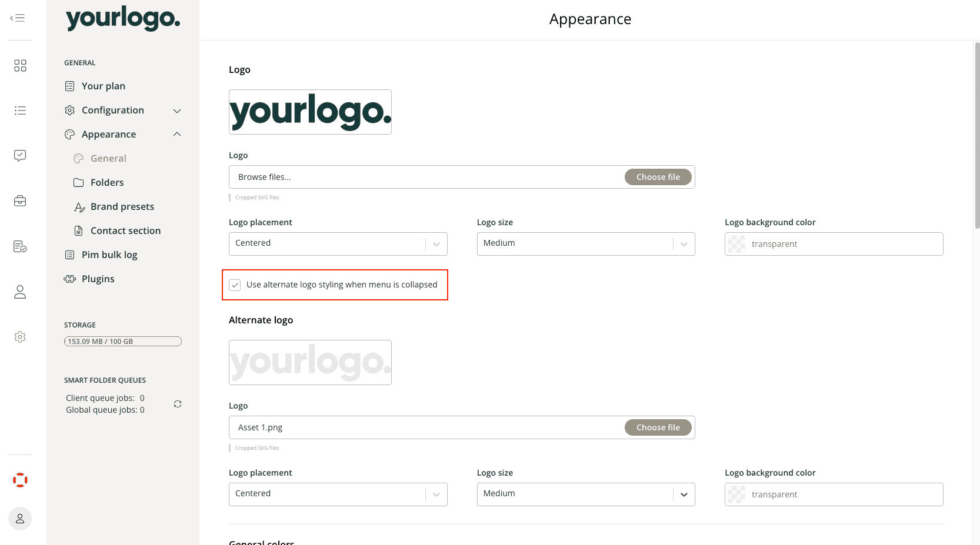The image size is (980, 545).
Task: Open the briefcase icon in left rail
Action: 20,201
